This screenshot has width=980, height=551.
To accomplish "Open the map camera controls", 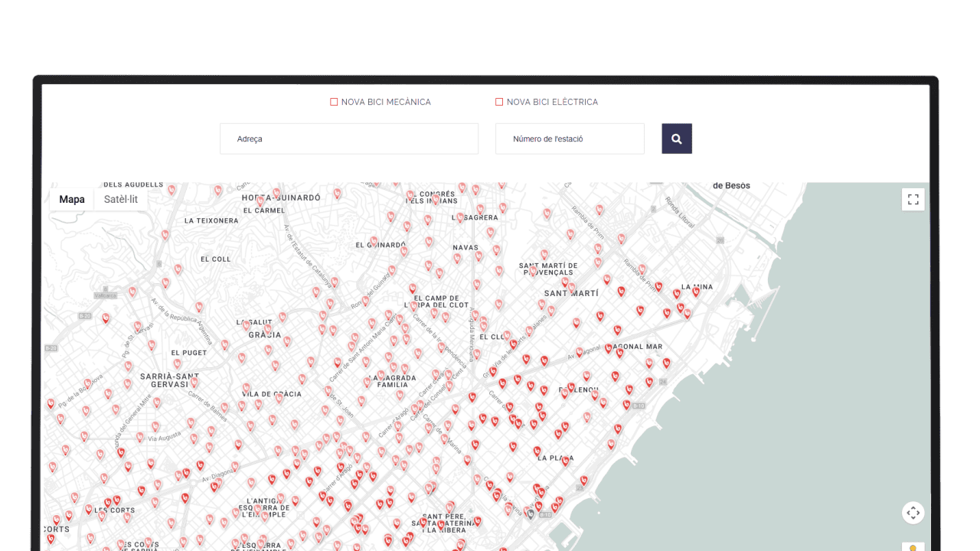I will tap(913, 513).
